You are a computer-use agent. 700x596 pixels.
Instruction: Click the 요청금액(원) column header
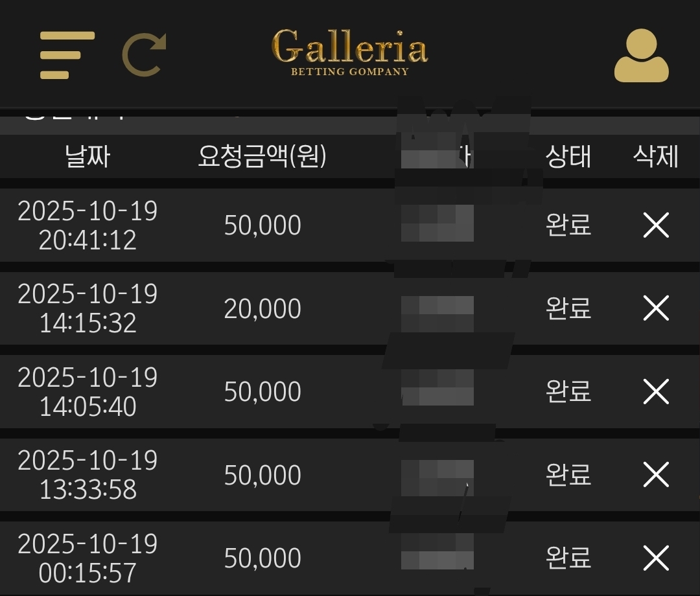click(262, 157)
